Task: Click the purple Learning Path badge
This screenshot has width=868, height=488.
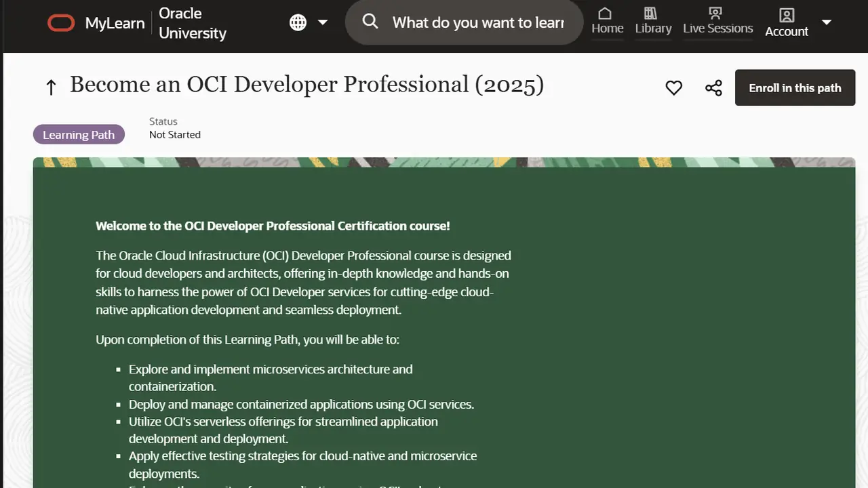Action: (79, 134)
